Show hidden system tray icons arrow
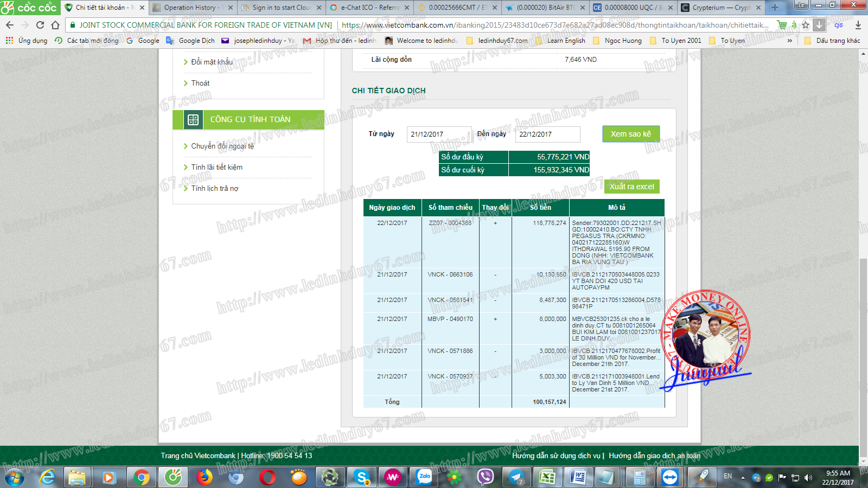The image size is (868, 488). [x=743, y=477]
